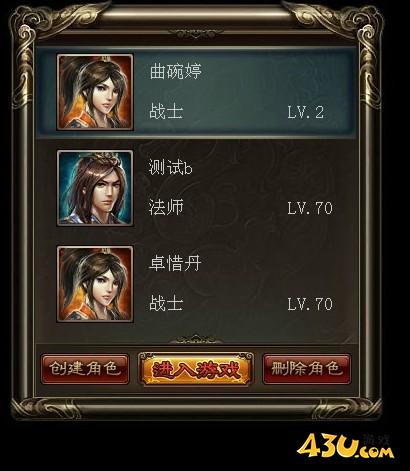Select the 曲碗婷 character portrait
Image resolution: width=410 pixels, height=471 pixels.
tap(95, 92)
